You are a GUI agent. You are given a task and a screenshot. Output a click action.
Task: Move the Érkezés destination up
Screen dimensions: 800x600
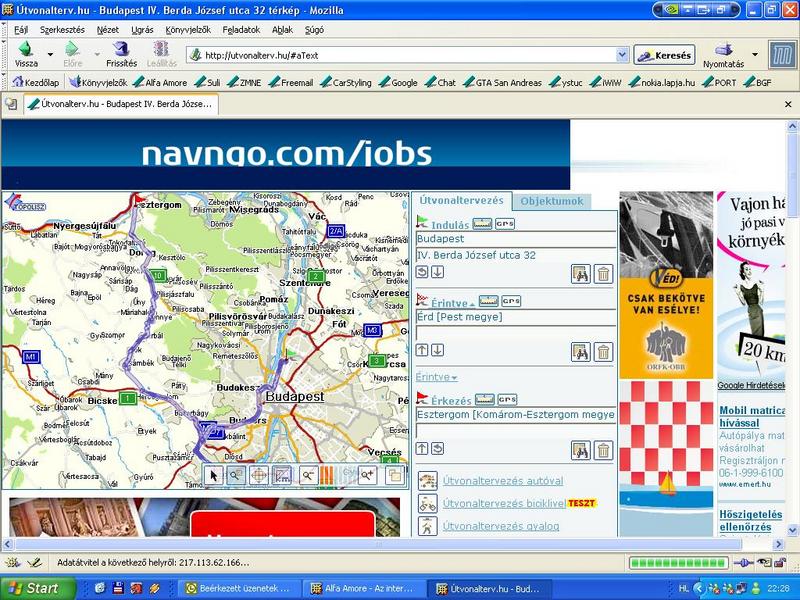coord(422,448)
